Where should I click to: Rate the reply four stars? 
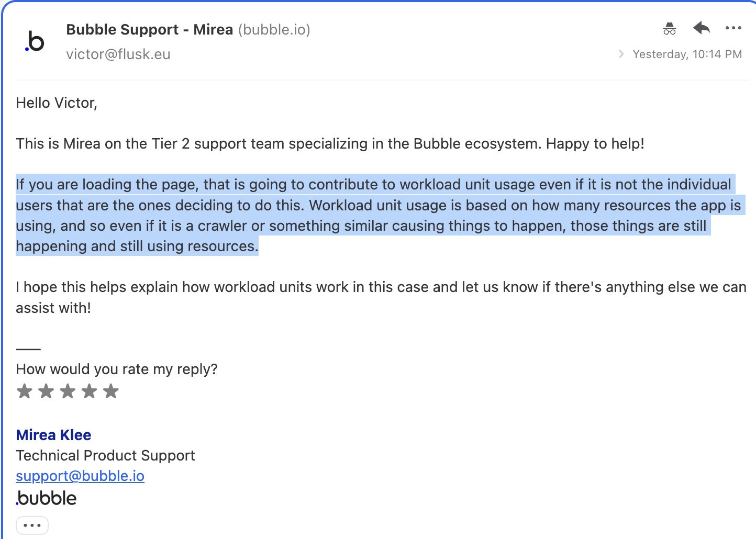(x=89, y=391)
